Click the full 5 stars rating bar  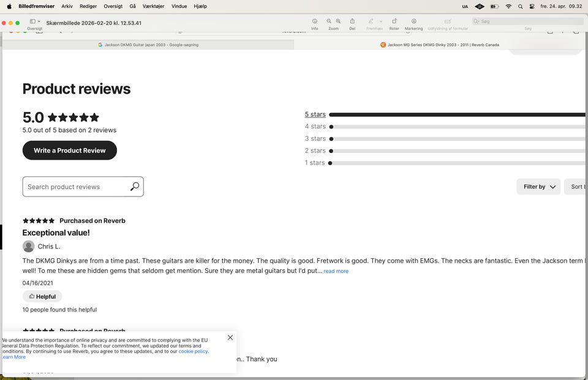457,114
